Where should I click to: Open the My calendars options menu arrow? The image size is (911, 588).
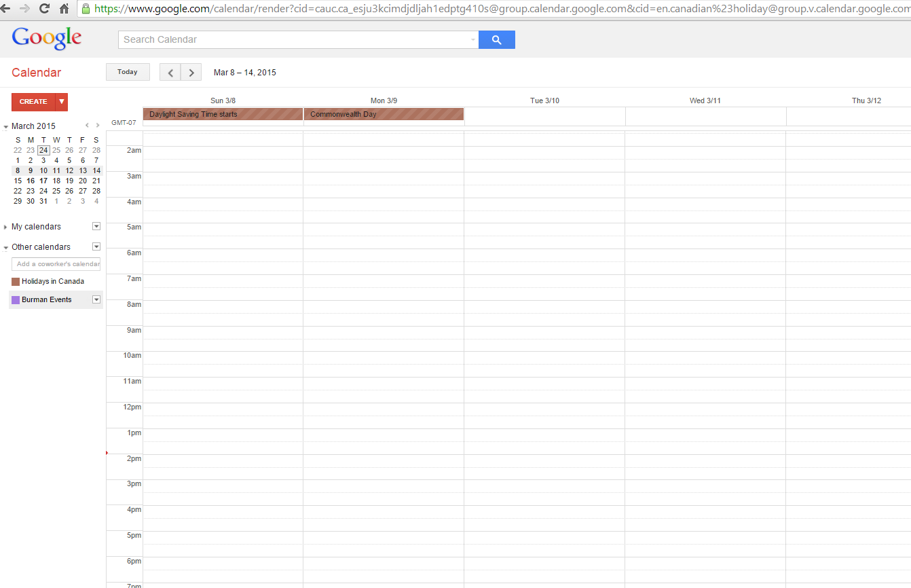(96, 227)
